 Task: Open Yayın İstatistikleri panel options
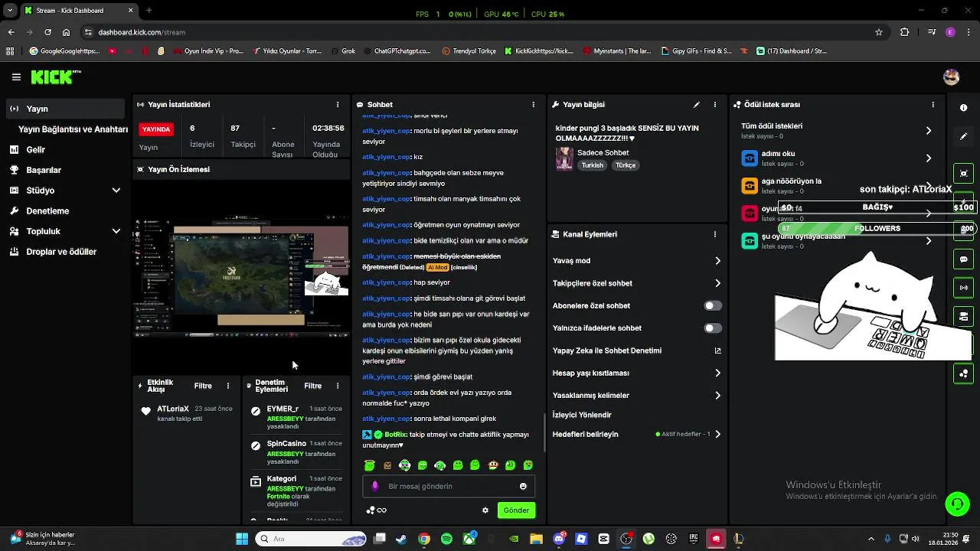click(338, 104)
